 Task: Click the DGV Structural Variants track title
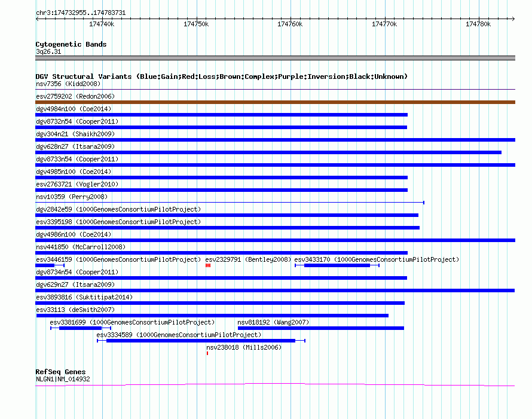tap(222, 77)
